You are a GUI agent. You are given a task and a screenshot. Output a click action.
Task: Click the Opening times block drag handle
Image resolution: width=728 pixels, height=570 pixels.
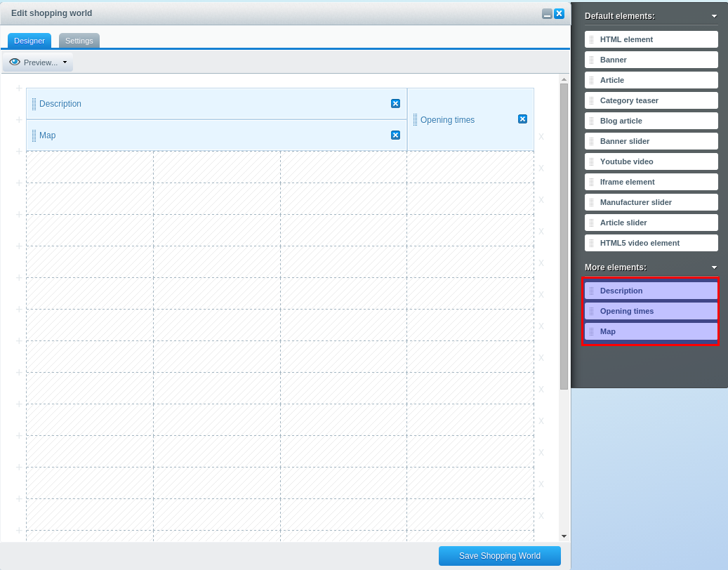pos(415,120)
